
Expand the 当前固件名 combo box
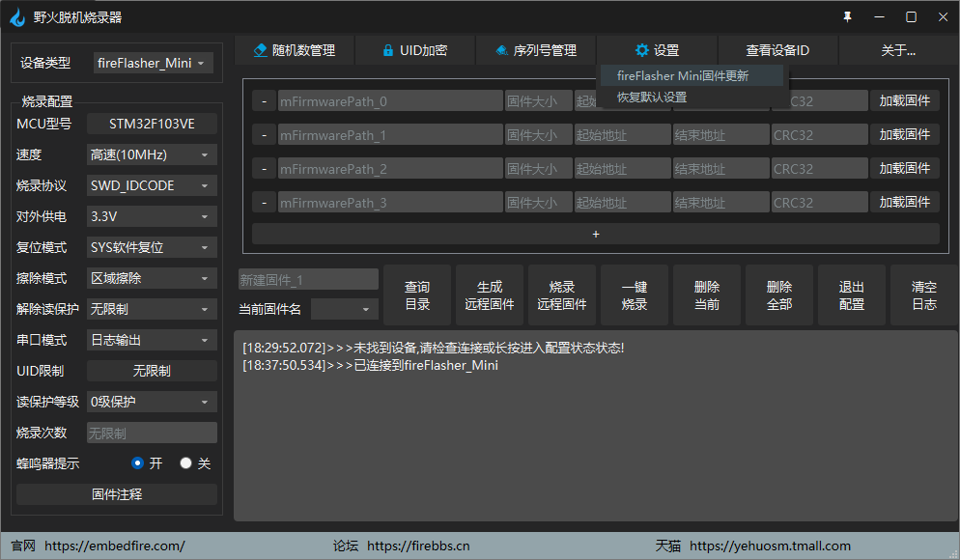point(345,309)
